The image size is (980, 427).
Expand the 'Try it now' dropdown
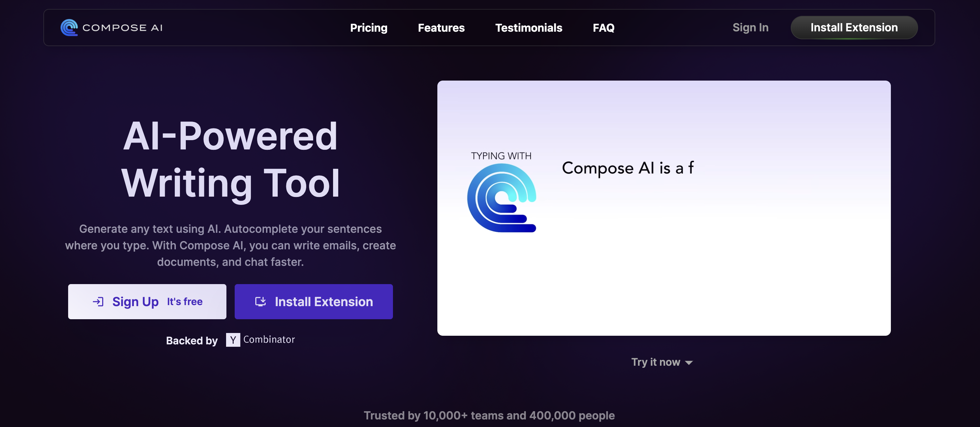[656, 362]
